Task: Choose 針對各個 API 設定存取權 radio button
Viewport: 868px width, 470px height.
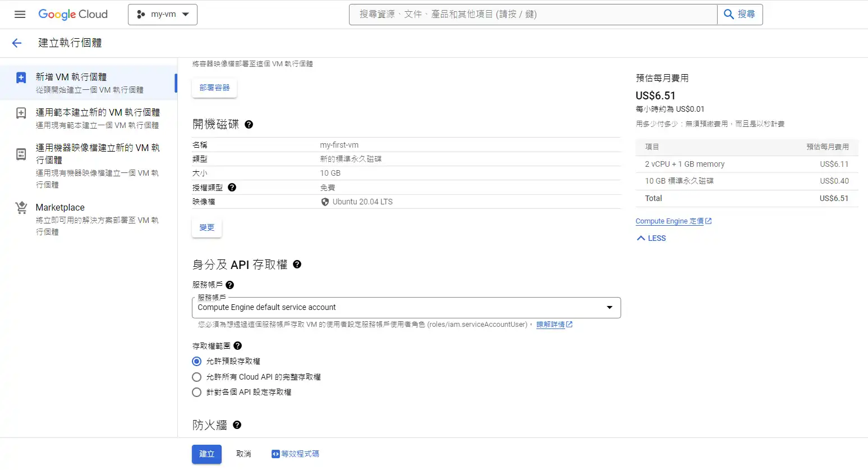Action: (x=197, y=393)
